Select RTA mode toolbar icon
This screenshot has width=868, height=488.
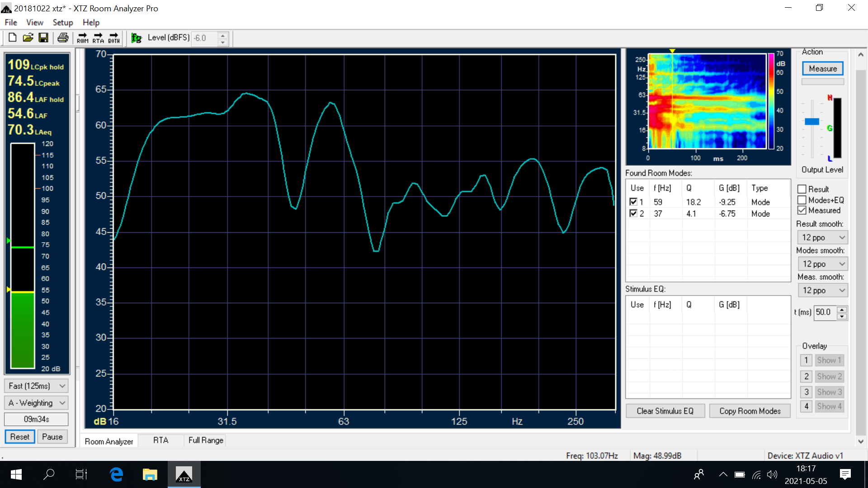[98, 38]
